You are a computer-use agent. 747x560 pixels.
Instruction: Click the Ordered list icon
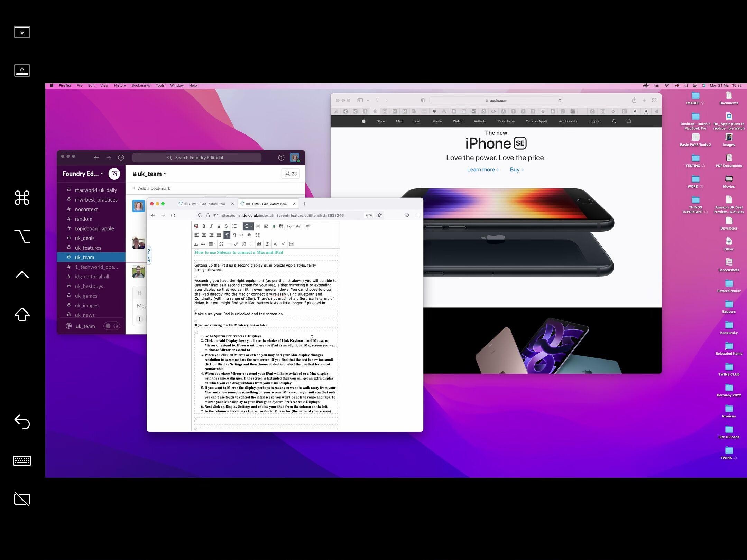[x=248, y=226]
